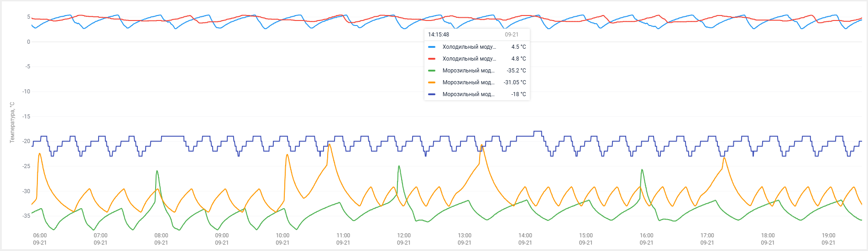
Task: Select the blue-marked Холодильный модуль series name
Action: 469,47
